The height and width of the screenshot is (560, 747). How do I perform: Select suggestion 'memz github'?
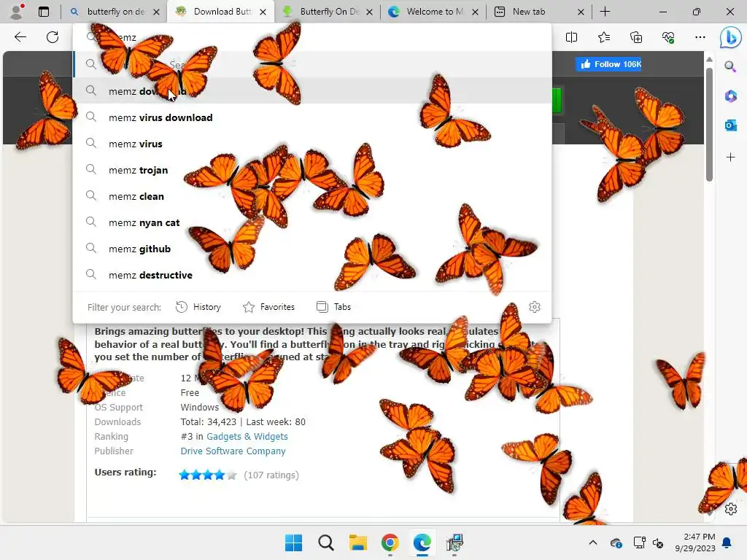coord(312,249)
